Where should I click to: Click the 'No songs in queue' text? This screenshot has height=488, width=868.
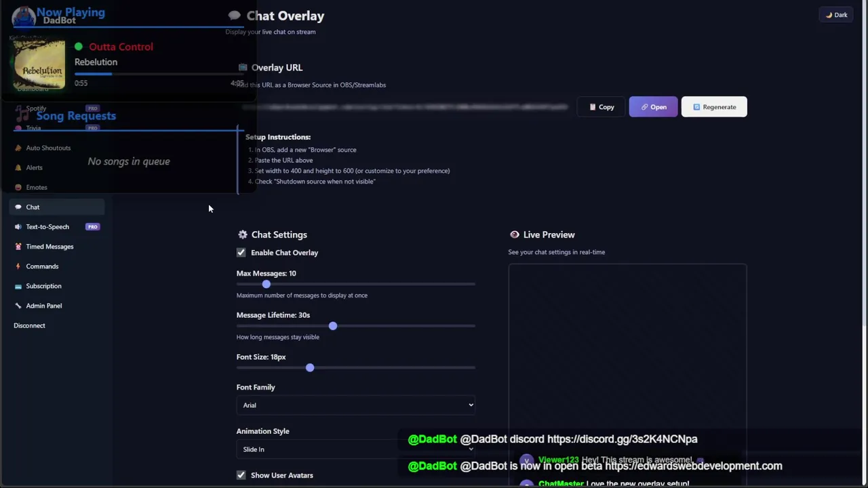point(129,161)
